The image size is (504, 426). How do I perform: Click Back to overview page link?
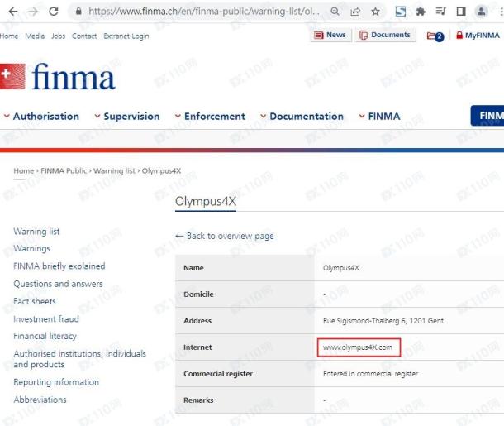(225, 236)
